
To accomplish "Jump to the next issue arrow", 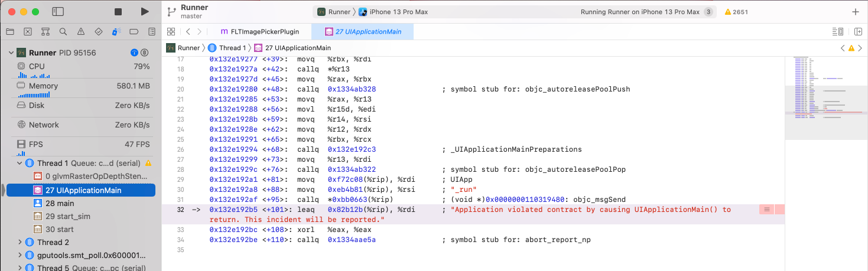I will (x=860, y=48).
